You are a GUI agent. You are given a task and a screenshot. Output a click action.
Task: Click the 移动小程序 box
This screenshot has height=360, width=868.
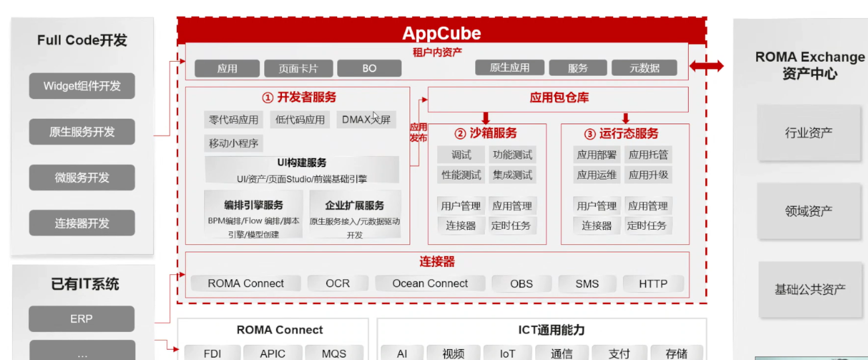tap(234, 143)
